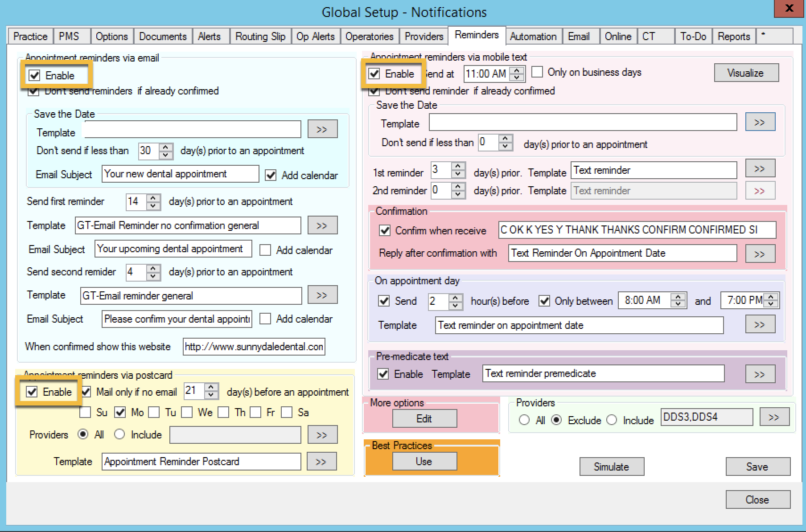Click the Simulate button
Image resolution: width=806 pixels, height=532 pixels.
[x=611, y=467]
